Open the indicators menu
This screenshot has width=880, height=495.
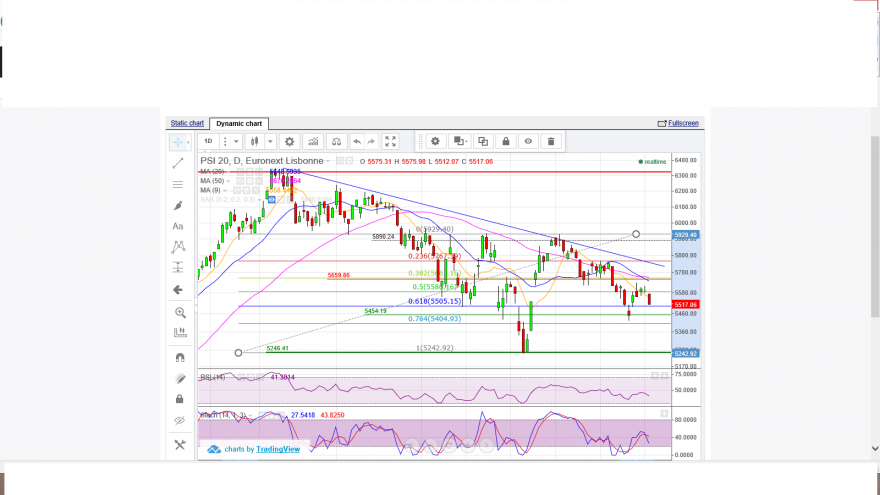313,141
